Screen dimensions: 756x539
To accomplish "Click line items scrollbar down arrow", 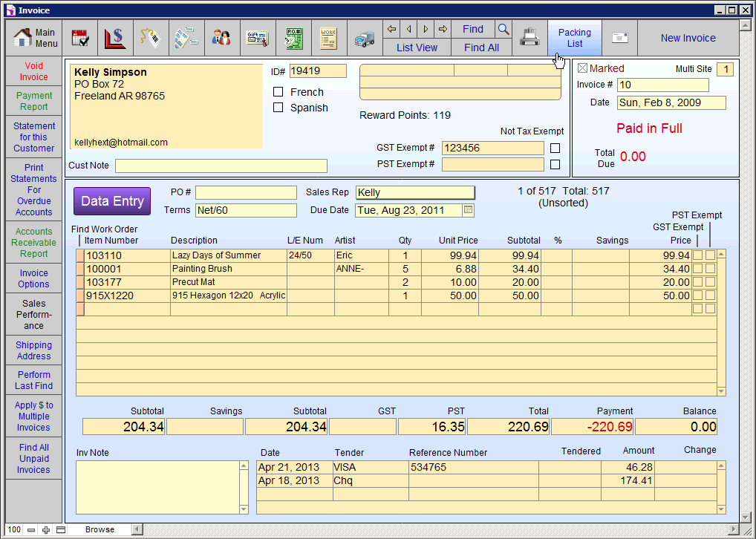I will (721, 391).
